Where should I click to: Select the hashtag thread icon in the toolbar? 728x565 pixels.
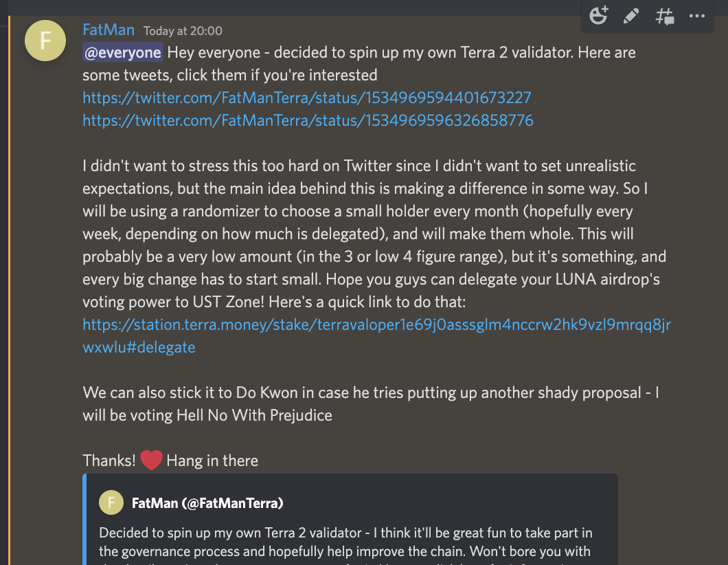pos(664,16)
